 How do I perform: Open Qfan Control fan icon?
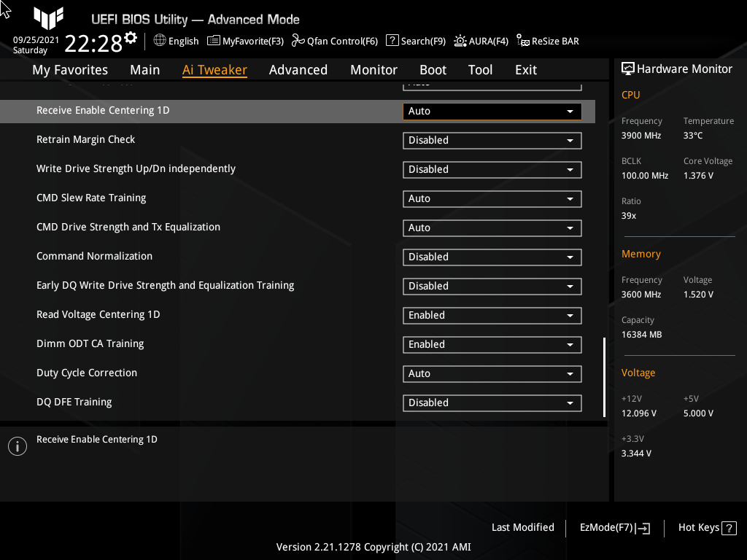click(x=298, y=41)
